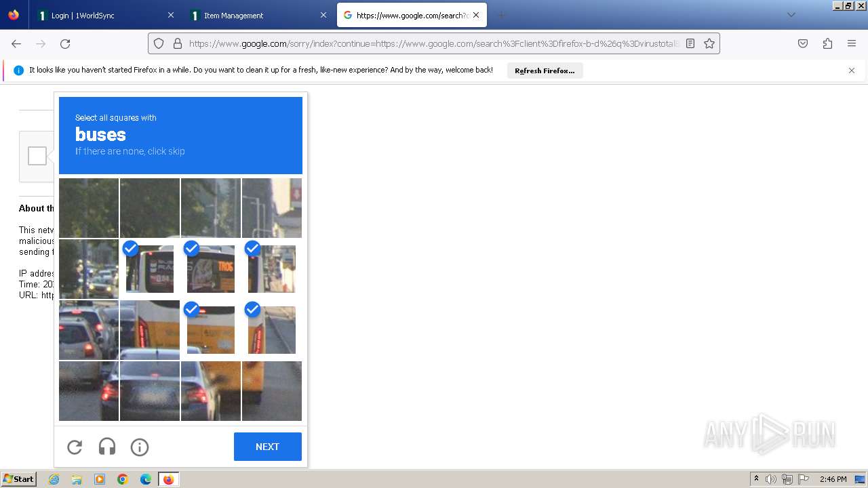
Task: Bookmark this page with star icon
Action: [x=709, y=43]
